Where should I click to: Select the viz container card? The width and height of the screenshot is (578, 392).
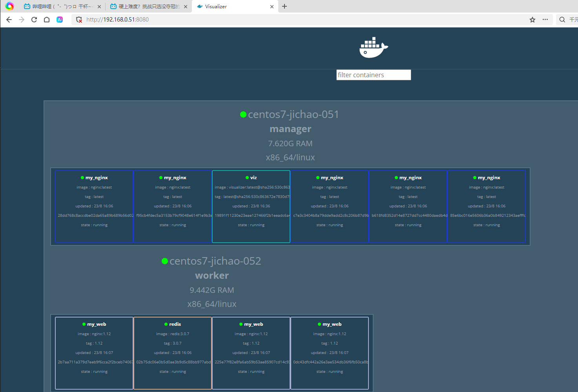point(251,207)
